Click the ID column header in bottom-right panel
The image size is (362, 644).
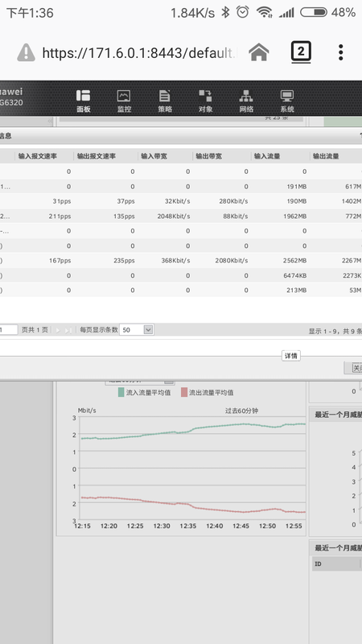click(318, 564)
